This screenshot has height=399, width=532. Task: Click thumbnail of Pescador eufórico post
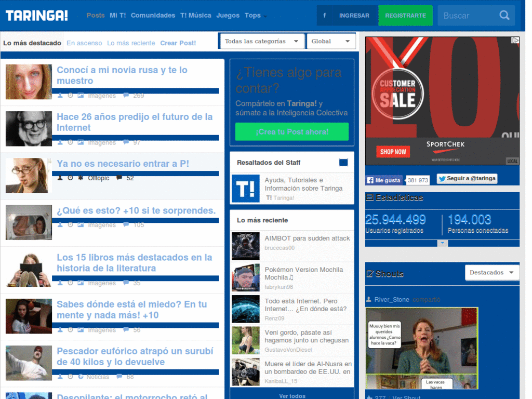point(29,363)
